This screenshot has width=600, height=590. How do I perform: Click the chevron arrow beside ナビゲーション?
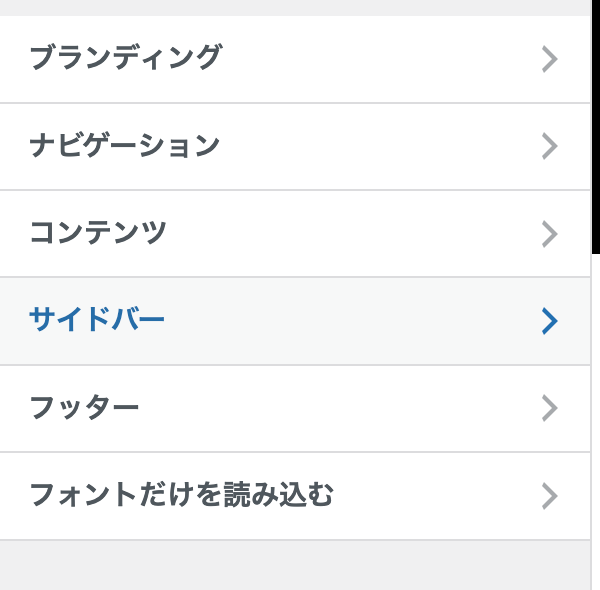point(549,146)
